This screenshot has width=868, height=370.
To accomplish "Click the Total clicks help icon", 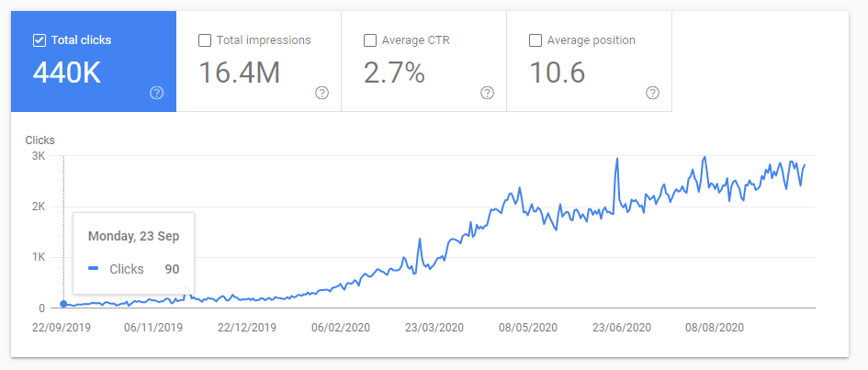I will click(156, 93).
